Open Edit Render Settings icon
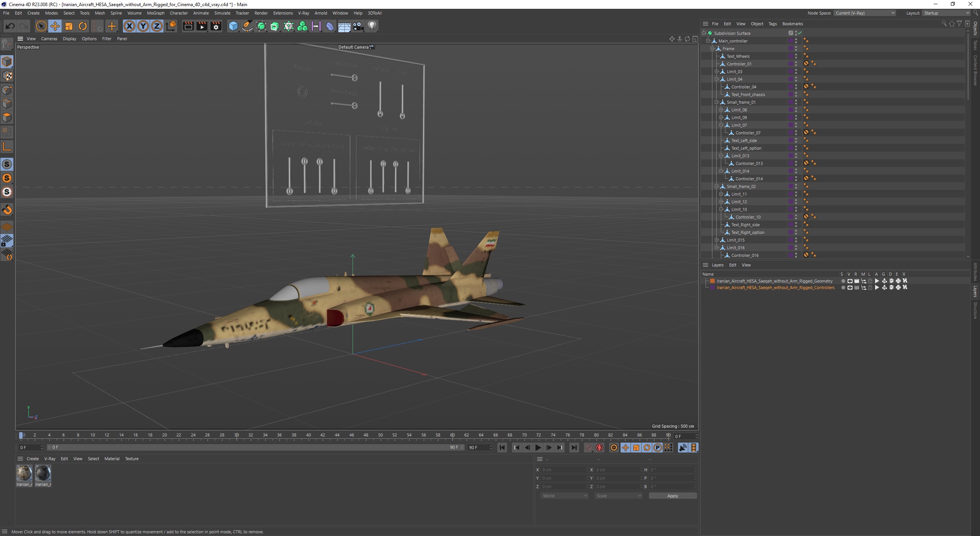 coord(216,26)
